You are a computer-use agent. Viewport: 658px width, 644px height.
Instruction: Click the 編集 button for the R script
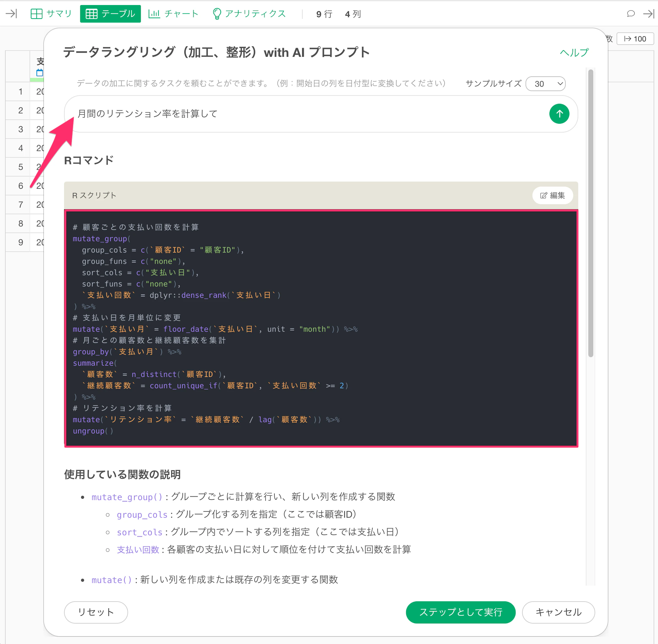pyautogui.click(x=552, y=195)
